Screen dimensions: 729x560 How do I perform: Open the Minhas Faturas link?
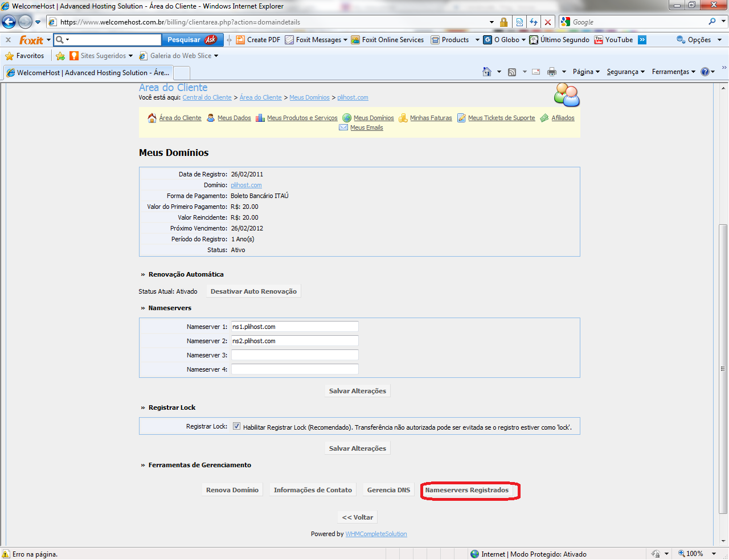(431, 118)
